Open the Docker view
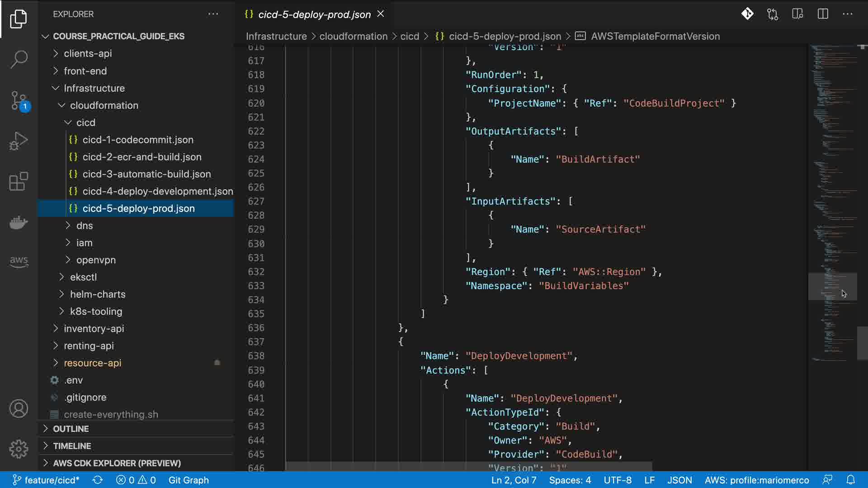 19,222
